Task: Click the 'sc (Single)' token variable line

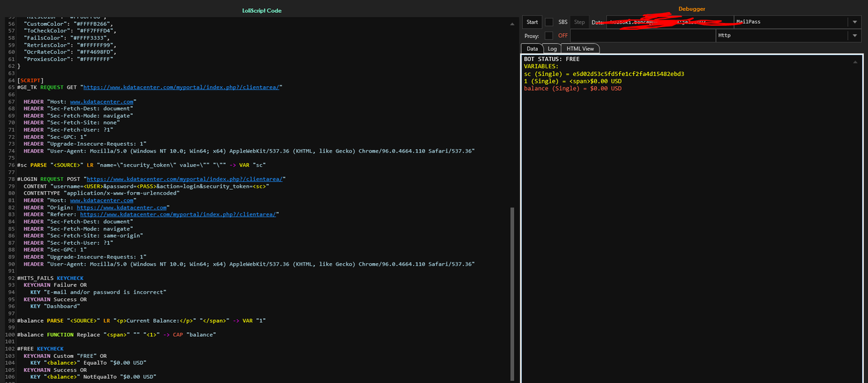Action: (x=604, y=74)
